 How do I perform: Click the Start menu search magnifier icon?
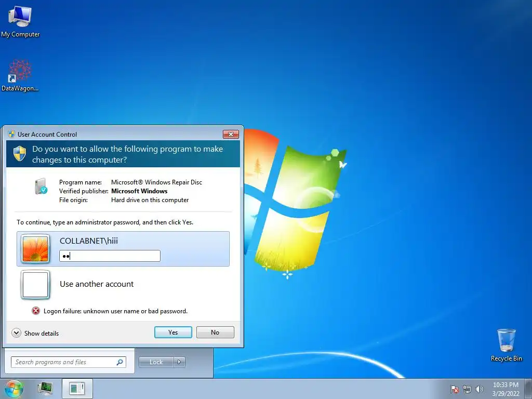coord(119,362)
